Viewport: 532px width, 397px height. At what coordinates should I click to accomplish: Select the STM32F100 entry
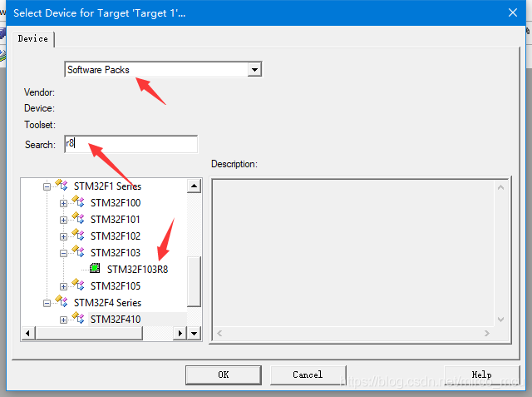pyautogui.click(x=116, y=203)
